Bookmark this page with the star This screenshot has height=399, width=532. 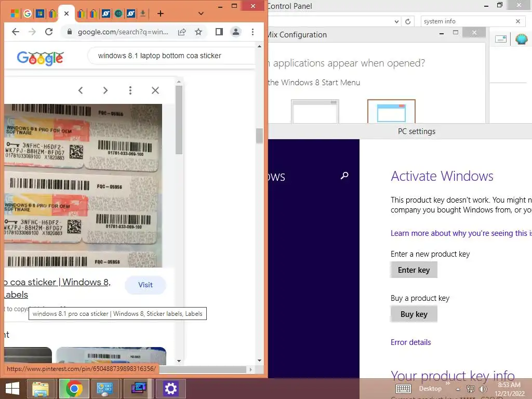tap(198, 32)
